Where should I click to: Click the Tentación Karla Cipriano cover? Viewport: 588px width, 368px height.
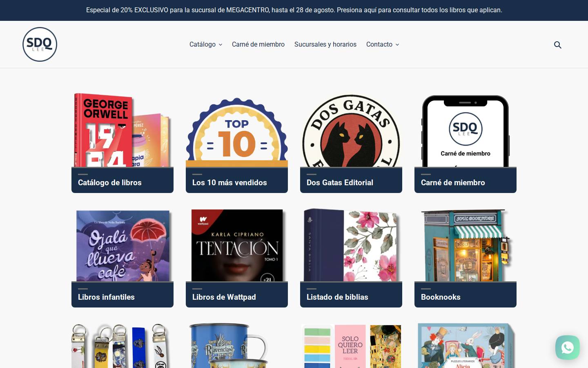(x=237, y=245)
